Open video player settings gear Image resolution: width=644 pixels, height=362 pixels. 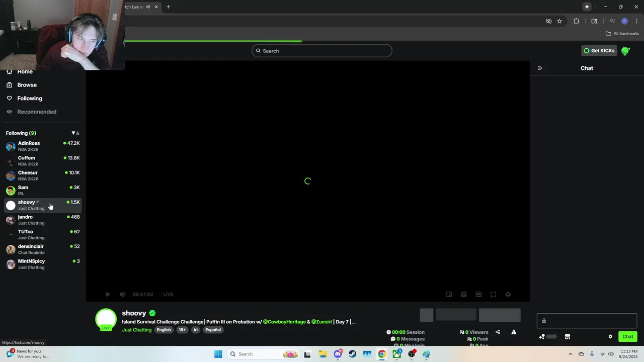[x=508, y=295]
